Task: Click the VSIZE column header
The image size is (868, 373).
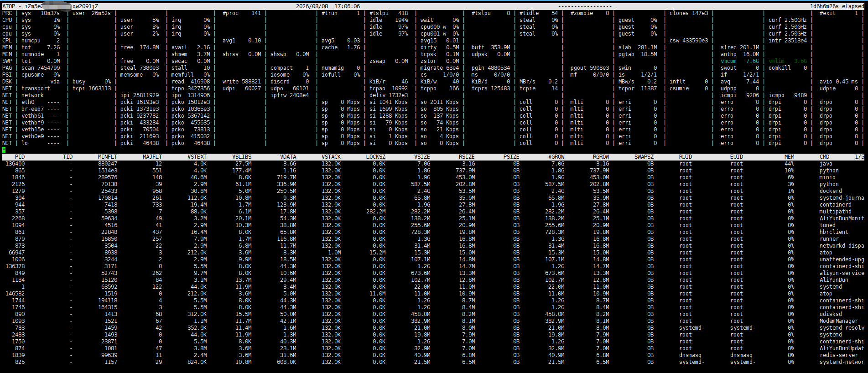Action: coord(422,157)
